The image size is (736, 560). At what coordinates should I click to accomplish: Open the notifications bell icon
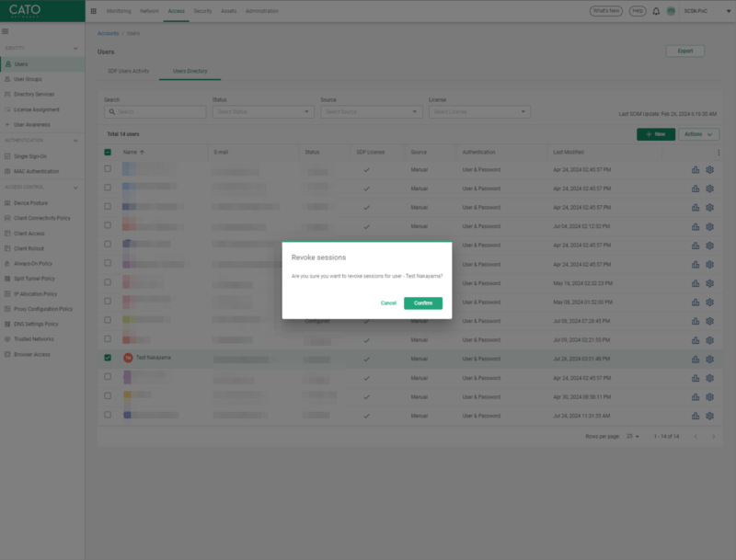coord(654,12)
